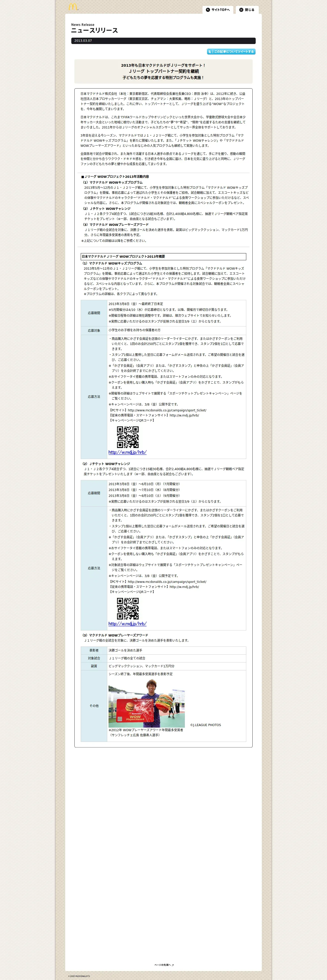Click the McDonald's golden arches logo
The height and width of the screenshot is (980, 327).
tap(73, 7)
